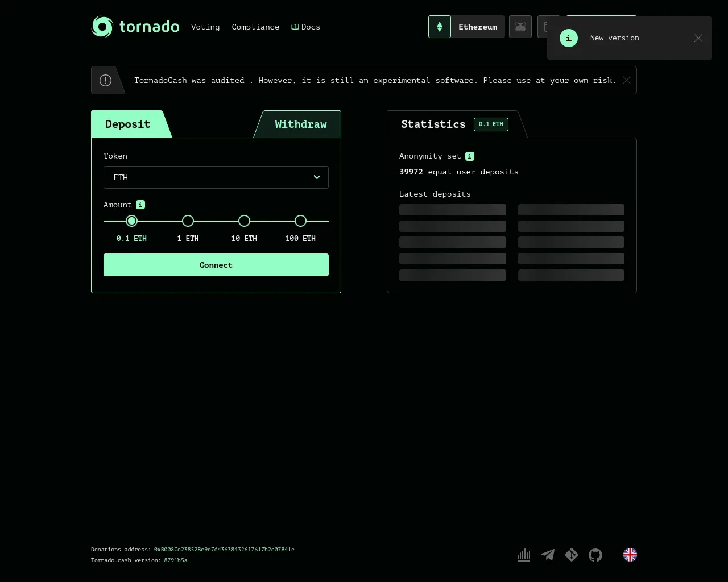The height and width of the screenshot is (582, 728).
Task: Select the 1 ETH amount option
Action: [188, 221]
